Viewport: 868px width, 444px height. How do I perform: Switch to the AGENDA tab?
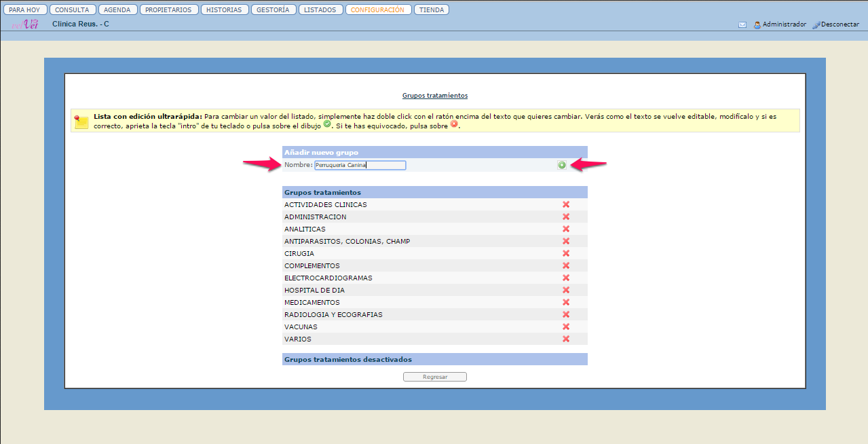coord(117,10)
